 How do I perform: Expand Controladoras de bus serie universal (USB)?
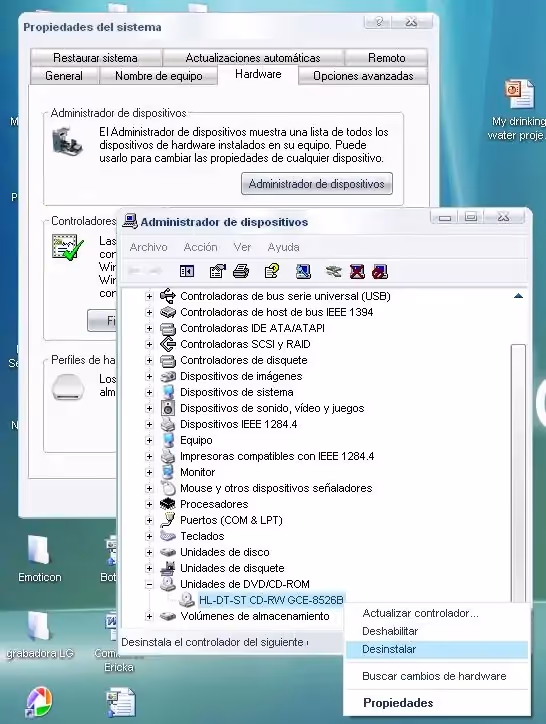(149, 296)
